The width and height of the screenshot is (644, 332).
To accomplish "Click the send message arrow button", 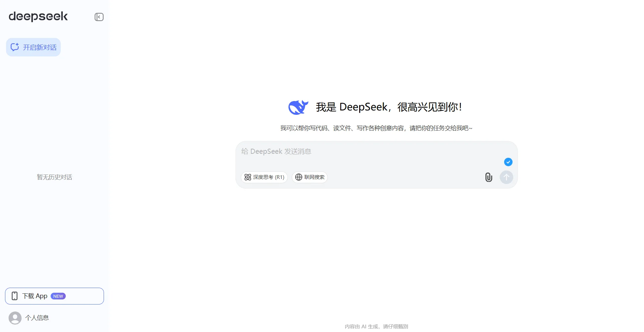I will pyautogui.click(x=506, y=177).
